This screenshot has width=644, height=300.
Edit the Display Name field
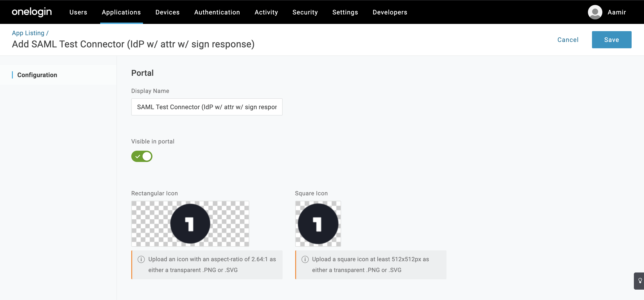tap(206, 107)
